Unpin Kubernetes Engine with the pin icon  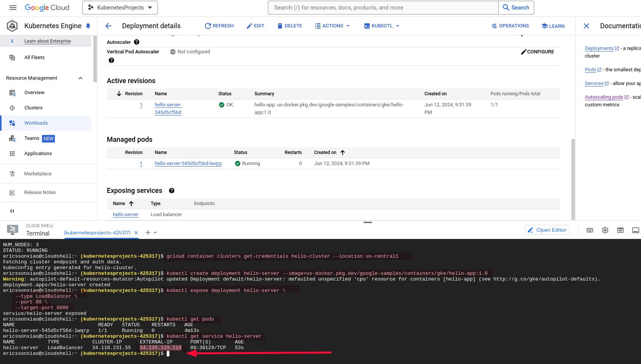coord(88,26)
